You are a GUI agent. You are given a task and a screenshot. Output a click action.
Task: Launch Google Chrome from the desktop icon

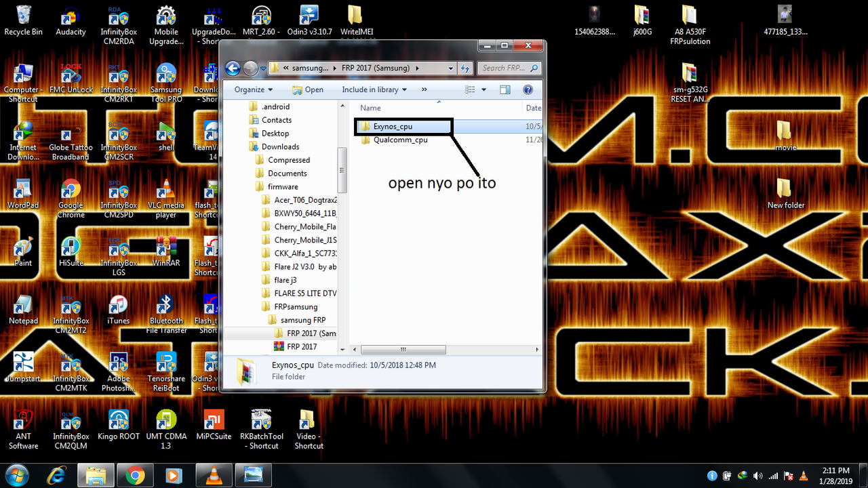71,199
